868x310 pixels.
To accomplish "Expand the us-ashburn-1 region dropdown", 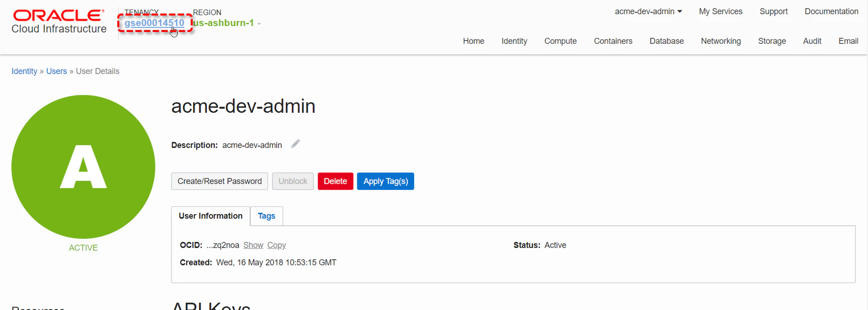I will 226,23.
